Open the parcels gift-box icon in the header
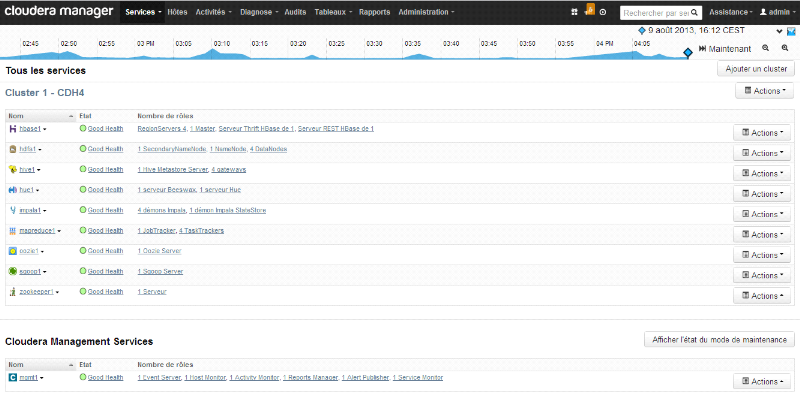800x404 pixels. tap(574, 12)
